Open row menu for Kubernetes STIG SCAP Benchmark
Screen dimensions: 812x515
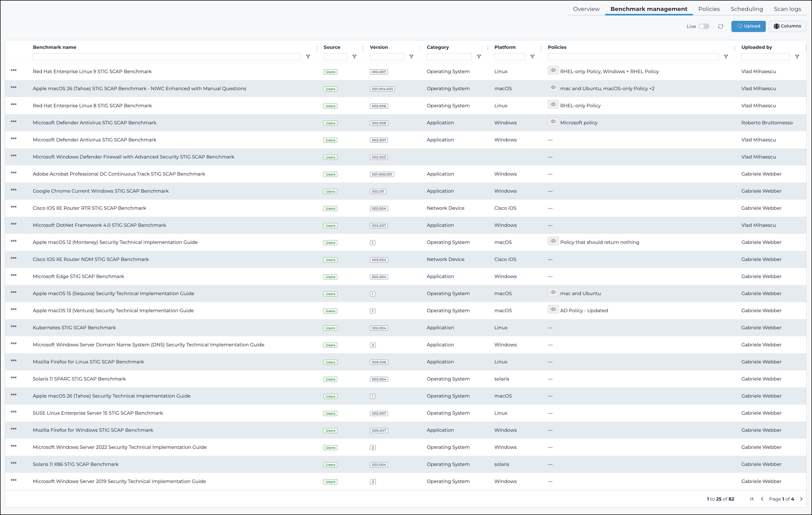[14, 326]
